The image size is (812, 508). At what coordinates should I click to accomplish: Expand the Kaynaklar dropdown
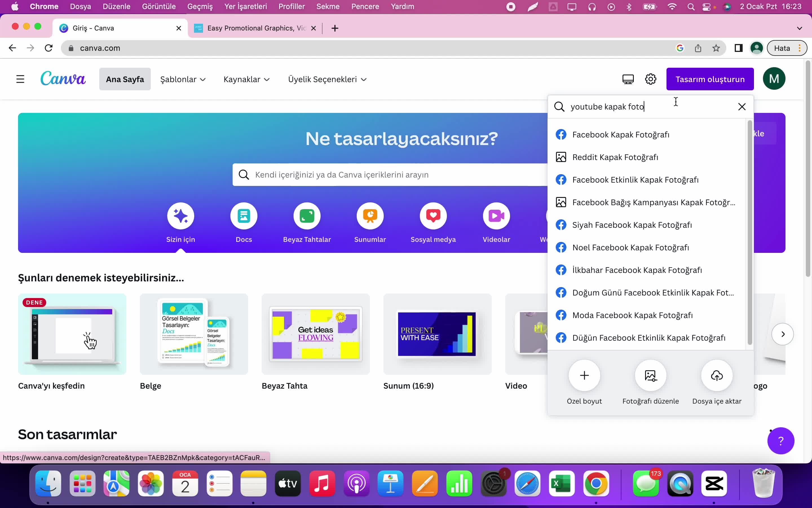click(x=247, y=79)
